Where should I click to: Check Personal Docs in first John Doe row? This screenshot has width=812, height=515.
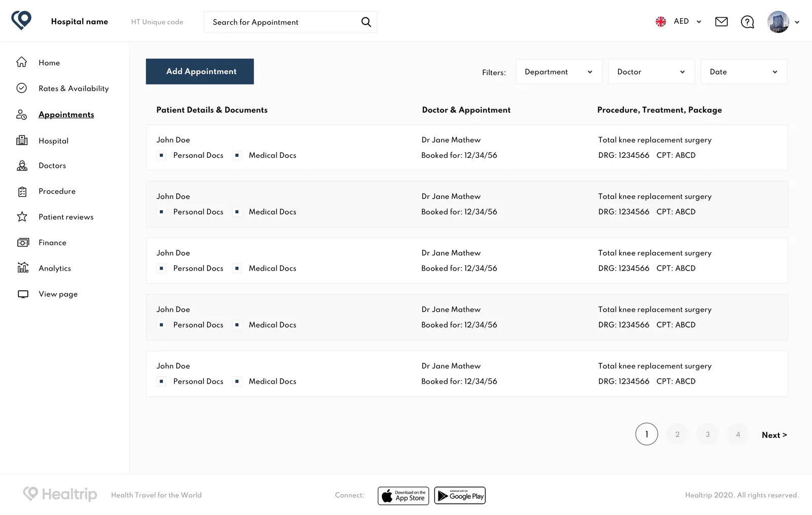tap(161, 155)
